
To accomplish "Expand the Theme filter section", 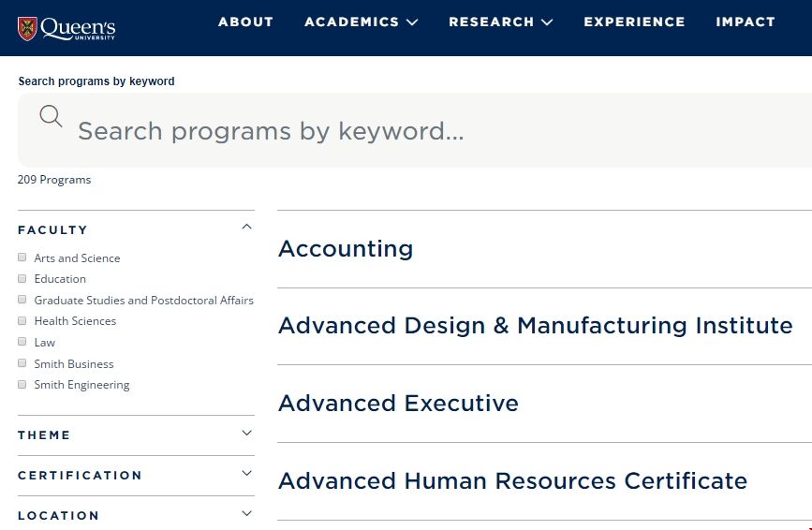I will pos(246,434).
